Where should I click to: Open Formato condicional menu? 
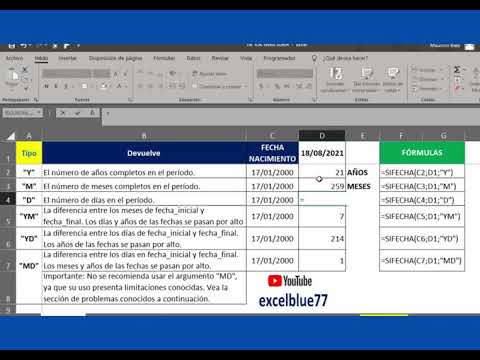[x=335, y=80]
